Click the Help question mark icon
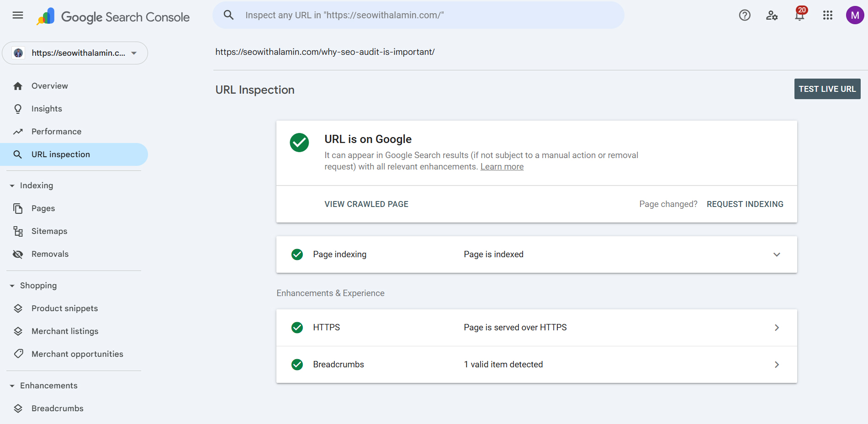This screenshot has height=424, width=868. 745,16
